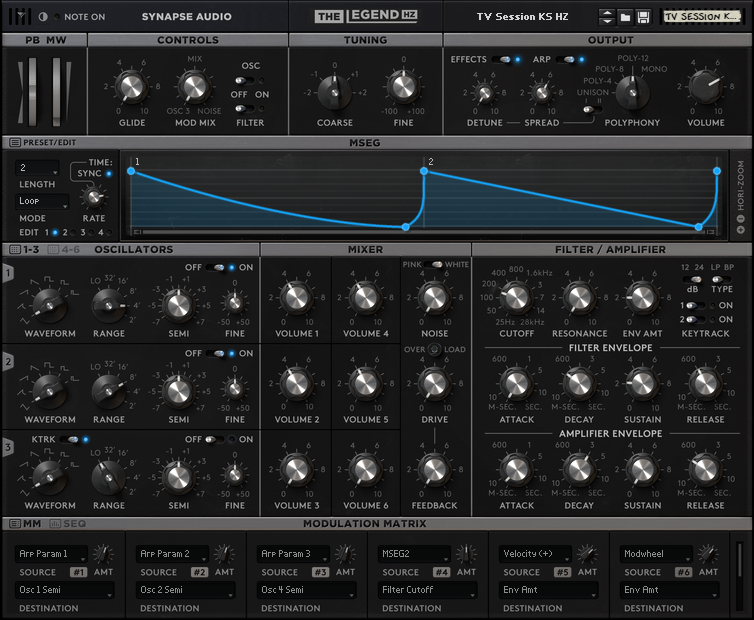Open slot #3 destination Osc 4 Semi dropdown

tap(307, 590)
